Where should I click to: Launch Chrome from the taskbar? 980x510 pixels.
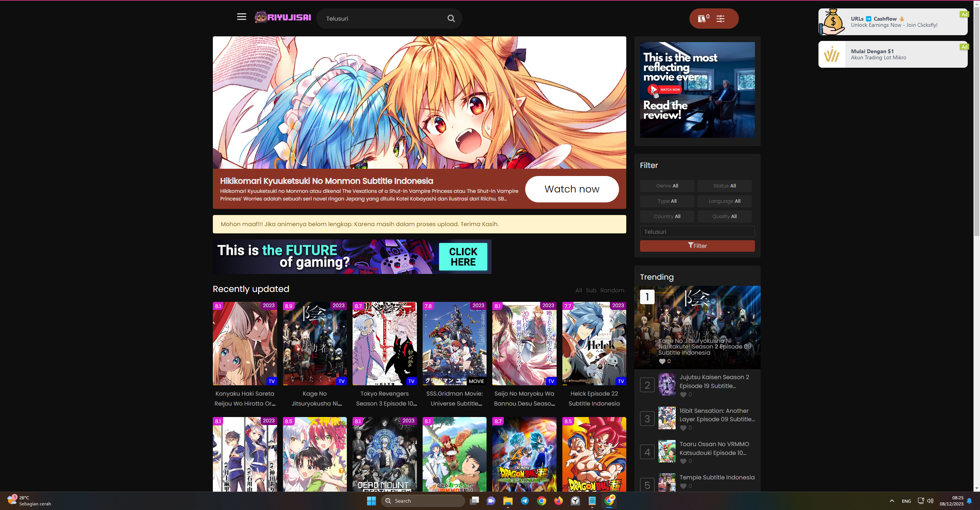click(x=542, y=501)
